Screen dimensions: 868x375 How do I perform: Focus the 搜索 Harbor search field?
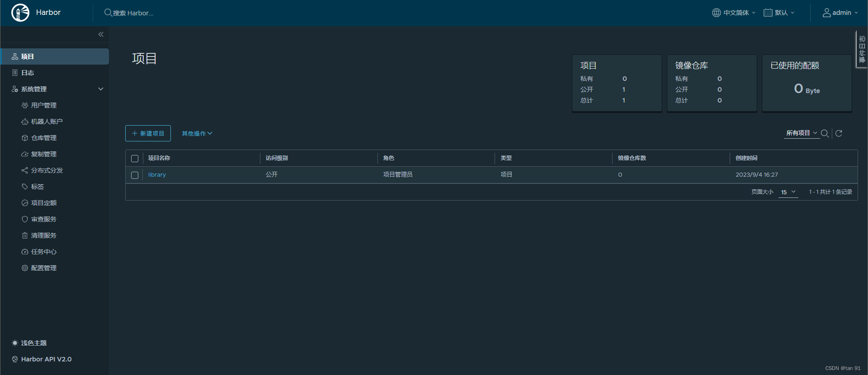click(x=133, y=13)
